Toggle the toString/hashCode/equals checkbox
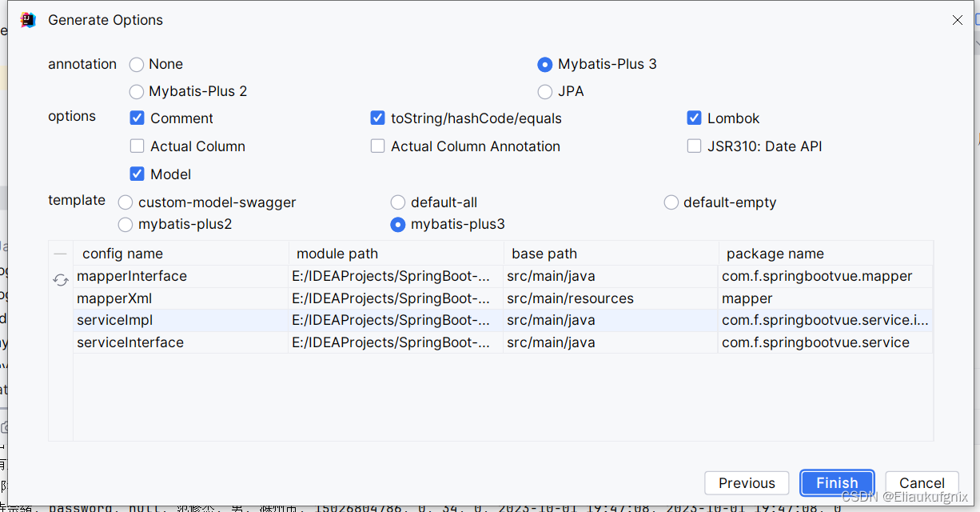Image resolution: width=980 pixels, height=512 pixels. pyautogui.click(x=378, y=118)
